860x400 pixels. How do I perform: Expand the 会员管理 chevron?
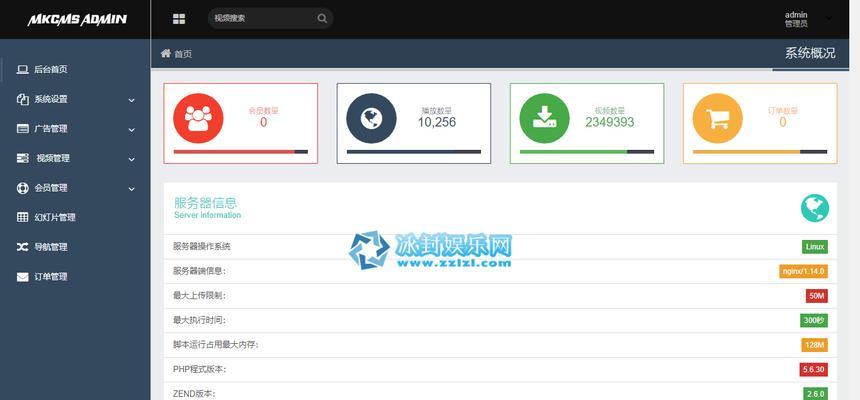132,189
